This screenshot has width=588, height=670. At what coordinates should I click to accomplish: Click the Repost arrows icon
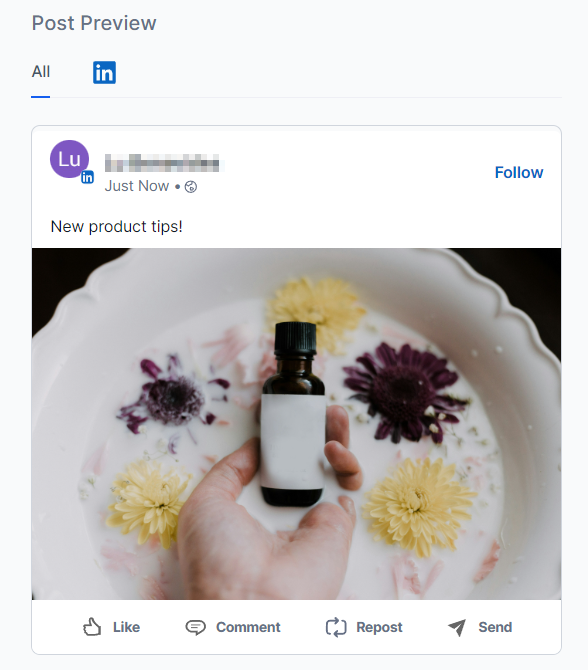(x=336, y=627)
